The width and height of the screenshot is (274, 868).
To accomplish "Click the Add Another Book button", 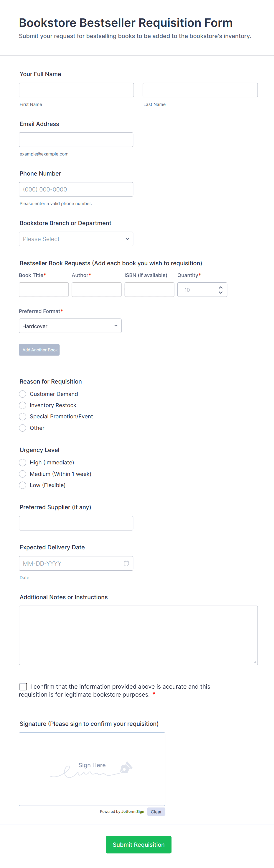I will coord(39,350).
